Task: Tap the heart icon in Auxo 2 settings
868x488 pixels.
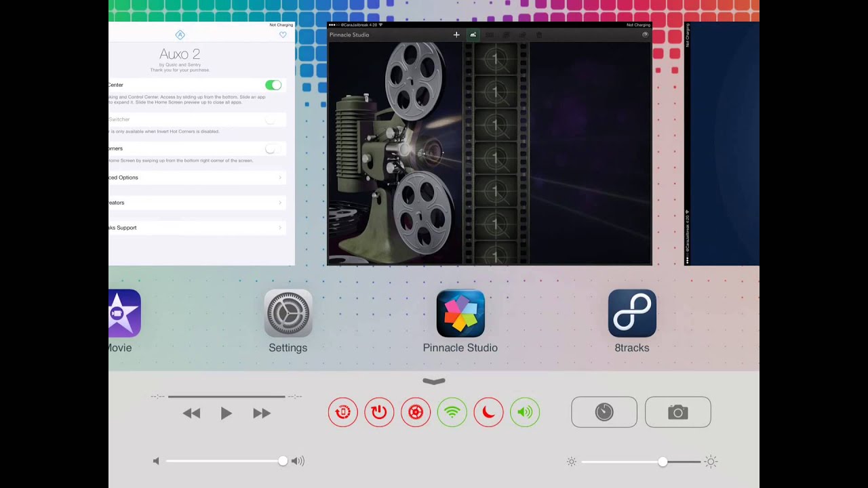Action: pyautogui.click(x=283, y=35)
